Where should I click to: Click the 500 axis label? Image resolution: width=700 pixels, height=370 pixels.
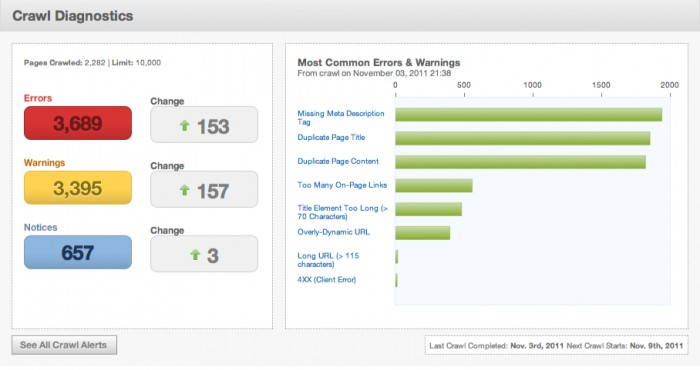(x=464, y=85)
